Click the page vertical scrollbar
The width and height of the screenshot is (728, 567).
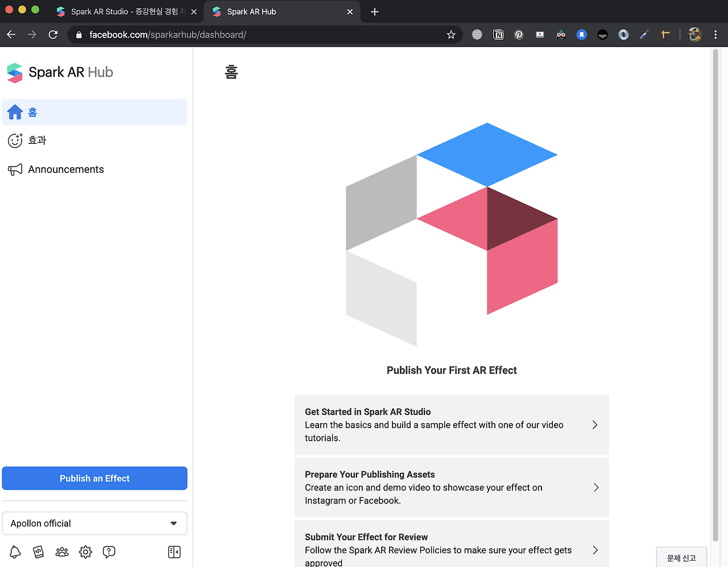tap(715, 296)
